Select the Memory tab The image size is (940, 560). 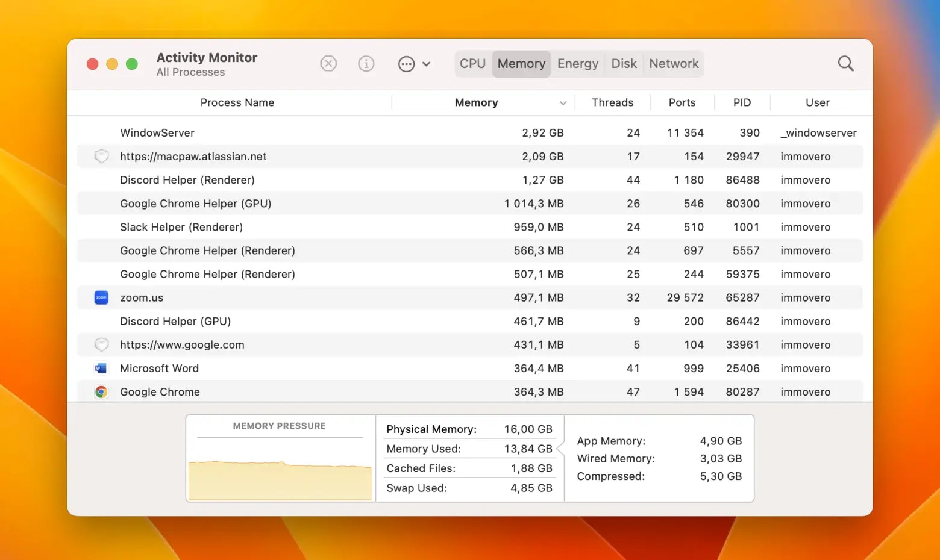tap(522, 64)
